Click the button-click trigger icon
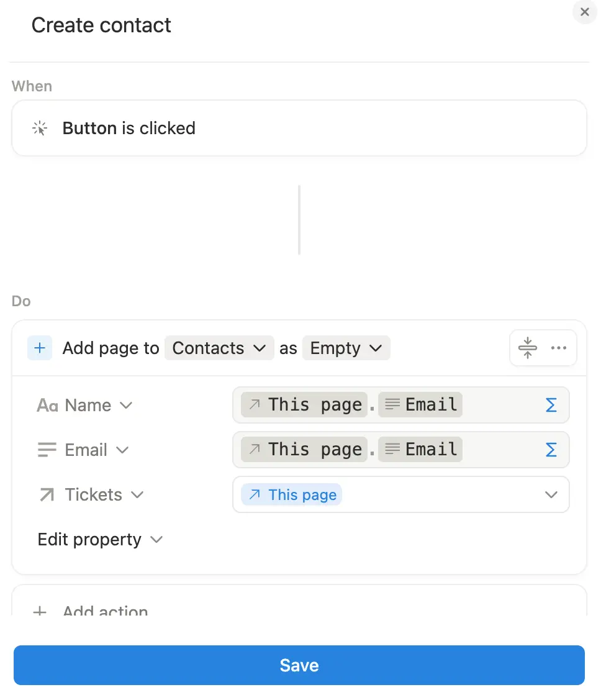 pos(40,128)
